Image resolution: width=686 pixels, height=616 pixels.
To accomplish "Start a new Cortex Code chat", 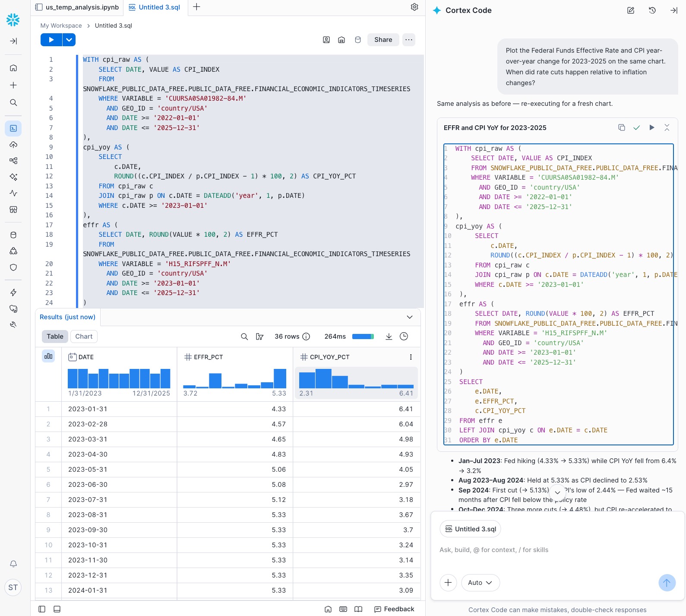I will [x=631, y=10].
